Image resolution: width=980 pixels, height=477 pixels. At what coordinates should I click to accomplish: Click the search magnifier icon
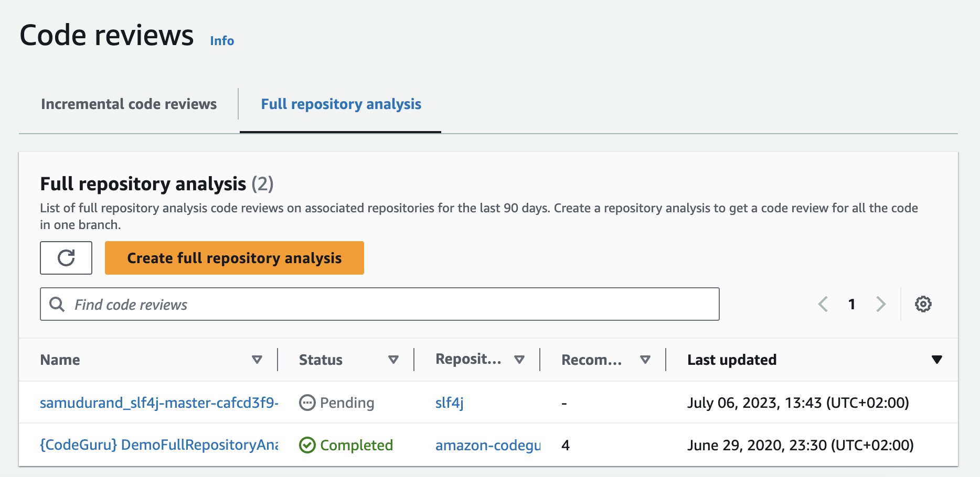tap(57, 304)
